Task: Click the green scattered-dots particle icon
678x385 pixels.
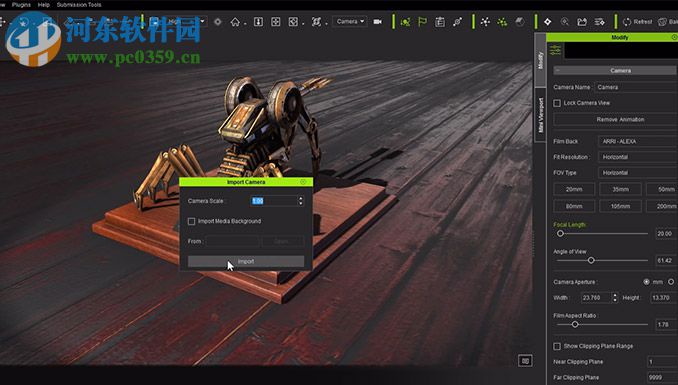Action: coord(502,22)
